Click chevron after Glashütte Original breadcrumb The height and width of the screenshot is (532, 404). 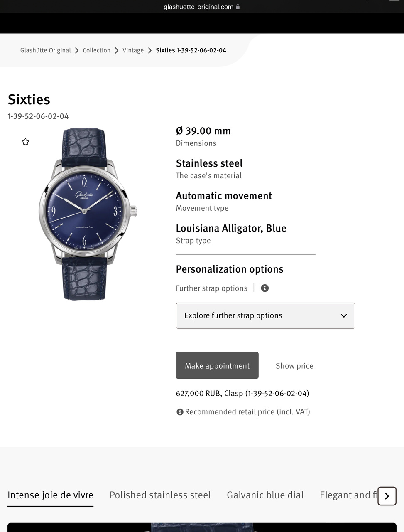tap(77, 50)
